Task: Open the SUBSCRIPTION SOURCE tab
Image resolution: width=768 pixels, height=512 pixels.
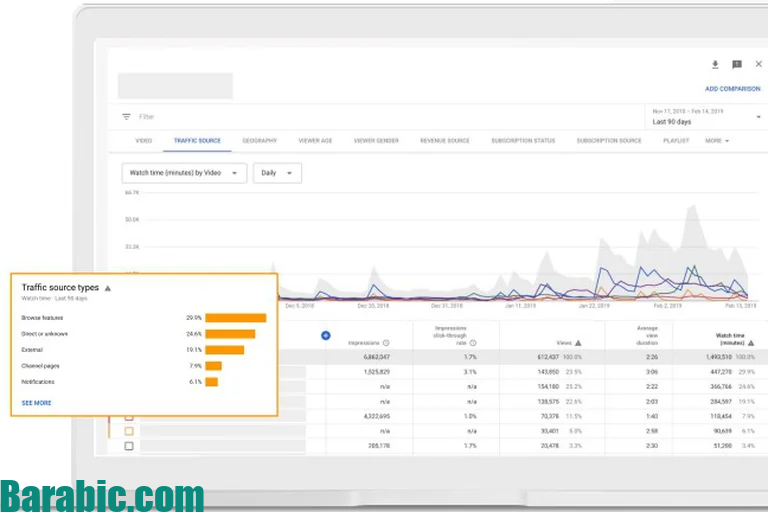Action: click(609, 141)
